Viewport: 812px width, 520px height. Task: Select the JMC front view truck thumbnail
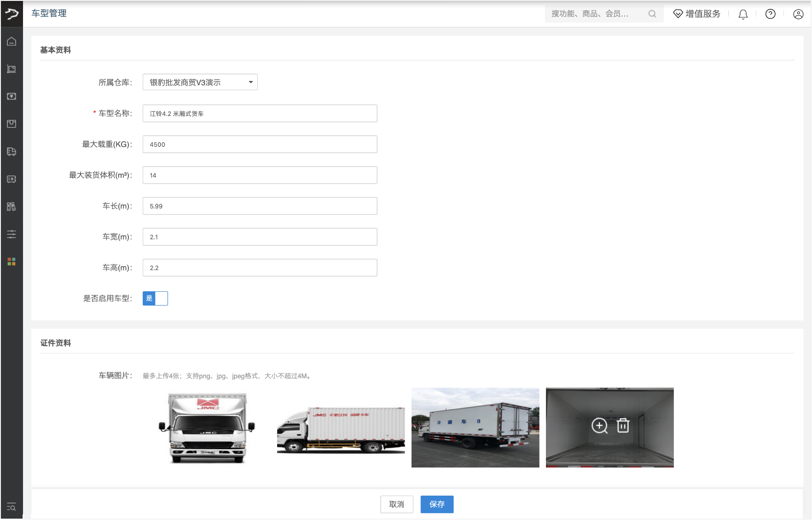coord(207,428)
